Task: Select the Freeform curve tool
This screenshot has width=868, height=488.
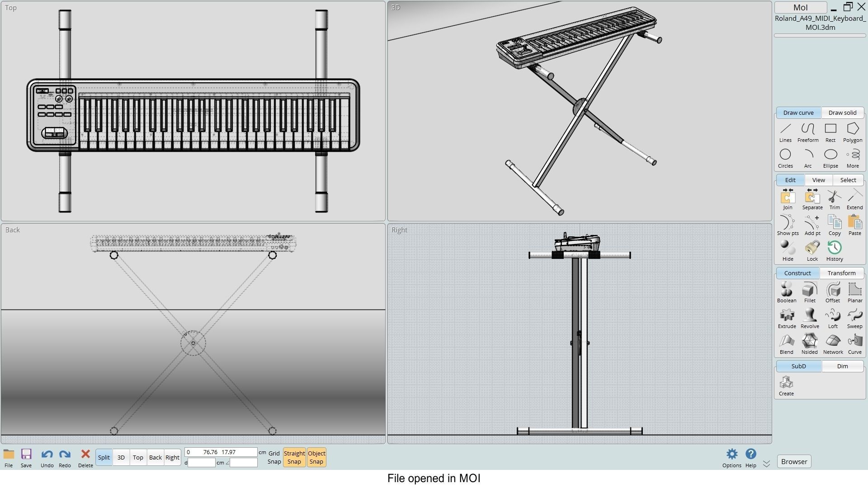Action: click(x=808, y=133)
